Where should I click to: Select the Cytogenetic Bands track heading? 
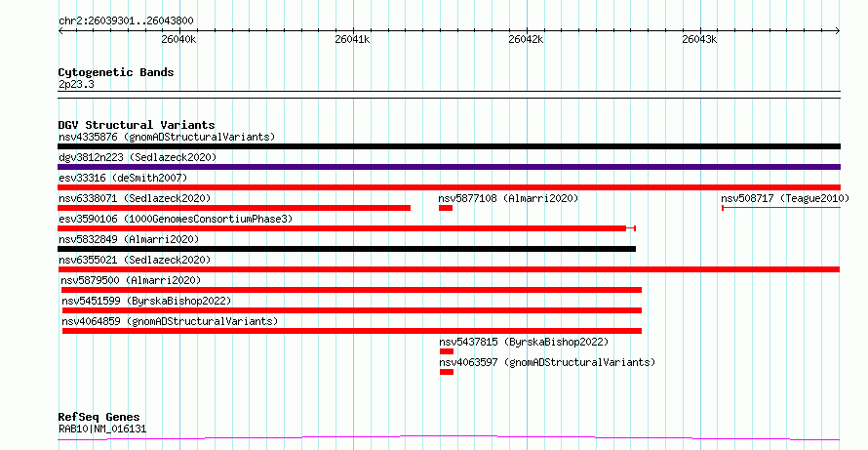pyautogui.click(x=116, y=72)
